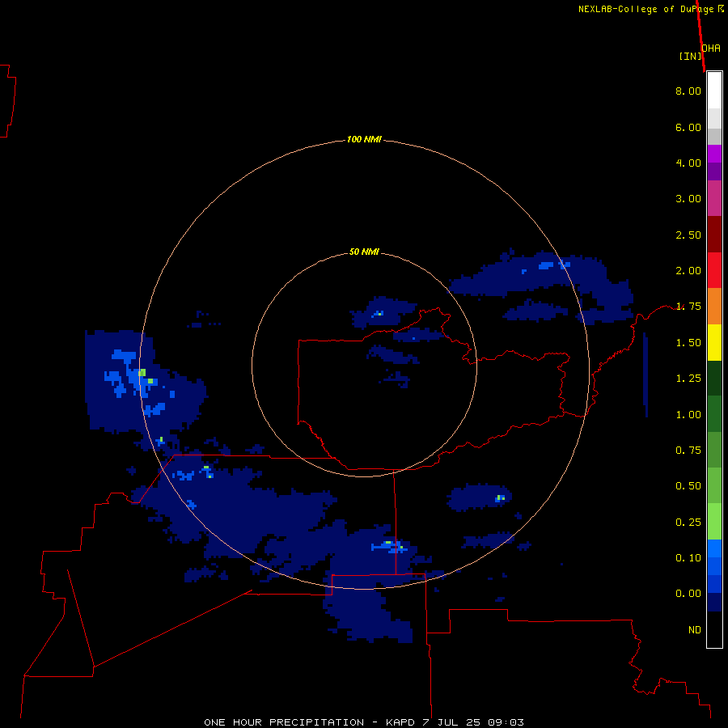The height and width of the screenshot is (728, 728).
Task: Click the 50 NMI range ring label
Action: (x=364, y=252)
